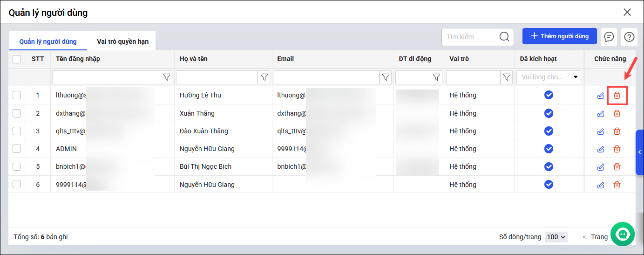This screenshot has width=644, height=255.
Task: Open the Đã kích hoạt filter dropdown
Action: pyautogui.click(x=549, y=77)
